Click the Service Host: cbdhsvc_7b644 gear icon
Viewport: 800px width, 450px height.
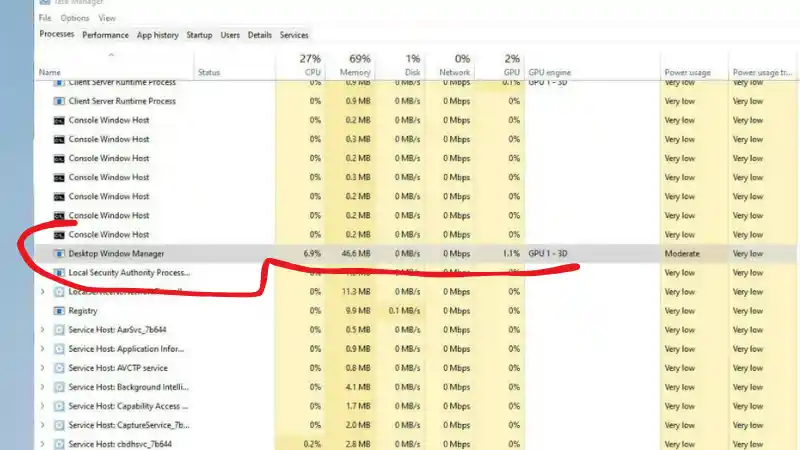[x=59, y=444]
